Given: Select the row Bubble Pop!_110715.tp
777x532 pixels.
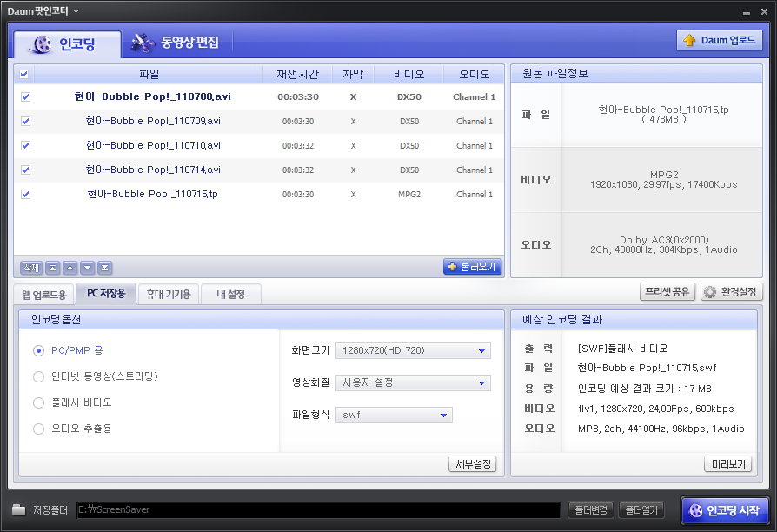Looking at the screenshot, I should (259, 194).
